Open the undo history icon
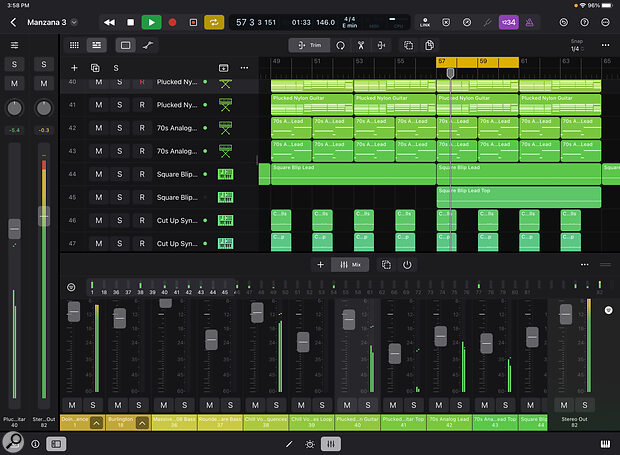 (563, 23)
